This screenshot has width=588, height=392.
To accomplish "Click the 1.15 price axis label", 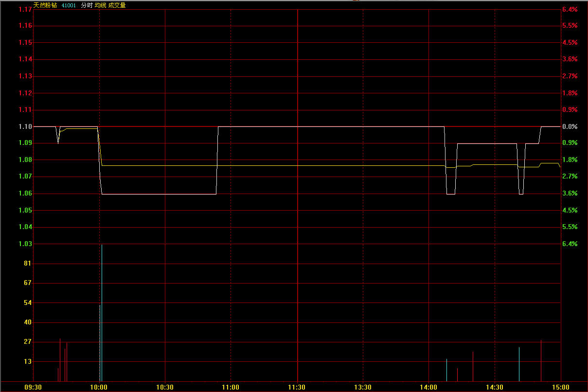I will point(25,42).
